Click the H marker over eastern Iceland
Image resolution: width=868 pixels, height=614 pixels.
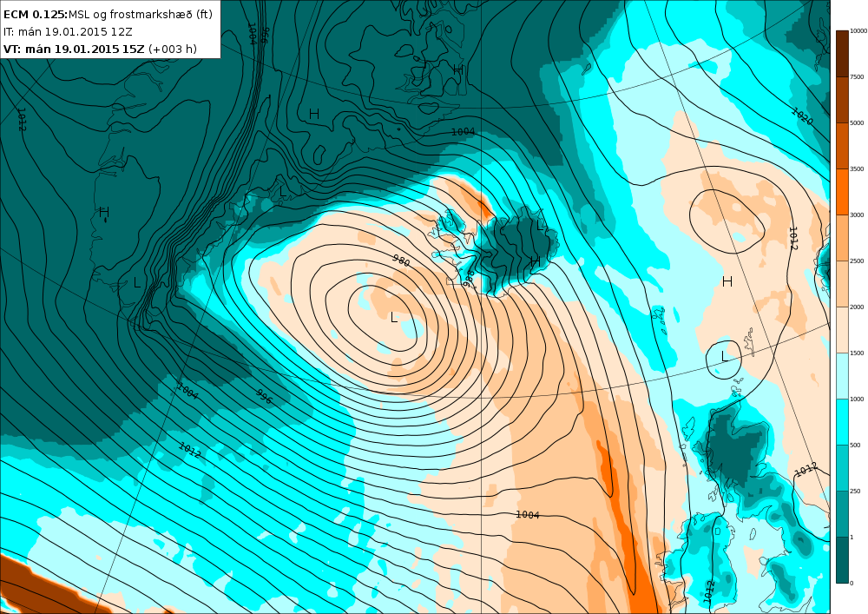535,261
